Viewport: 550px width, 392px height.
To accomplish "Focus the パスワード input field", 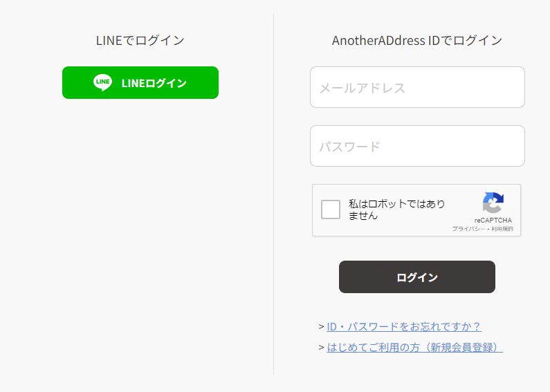I will click(417, 146).
